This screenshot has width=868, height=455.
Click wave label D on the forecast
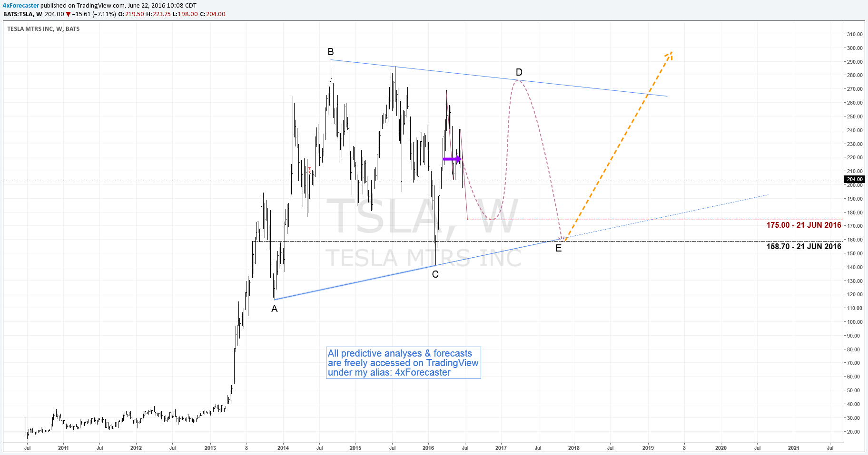click(x=519, y=72)
